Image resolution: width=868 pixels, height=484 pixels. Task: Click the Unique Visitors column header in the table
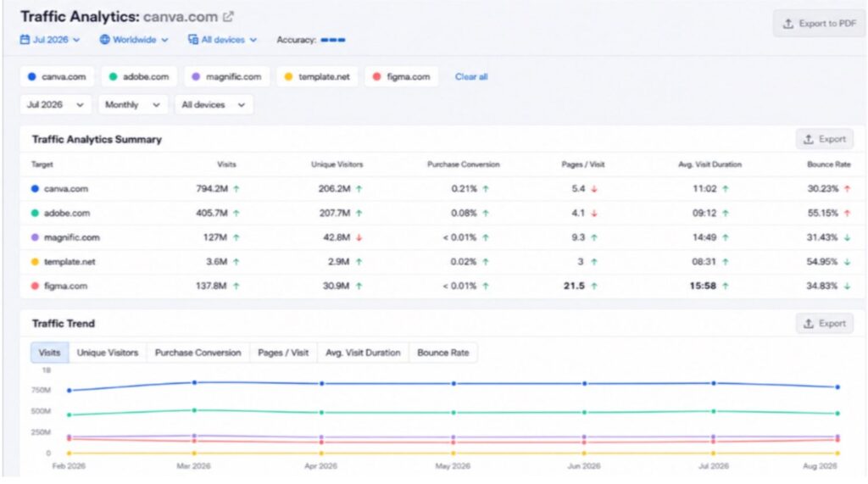click(x=337, y=164)
